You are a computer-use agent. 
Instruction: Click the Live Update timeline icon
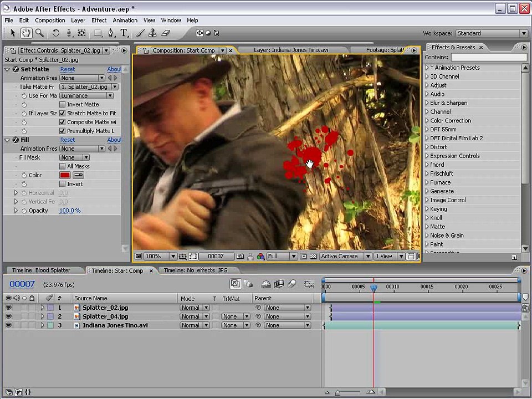coord(236,284)
